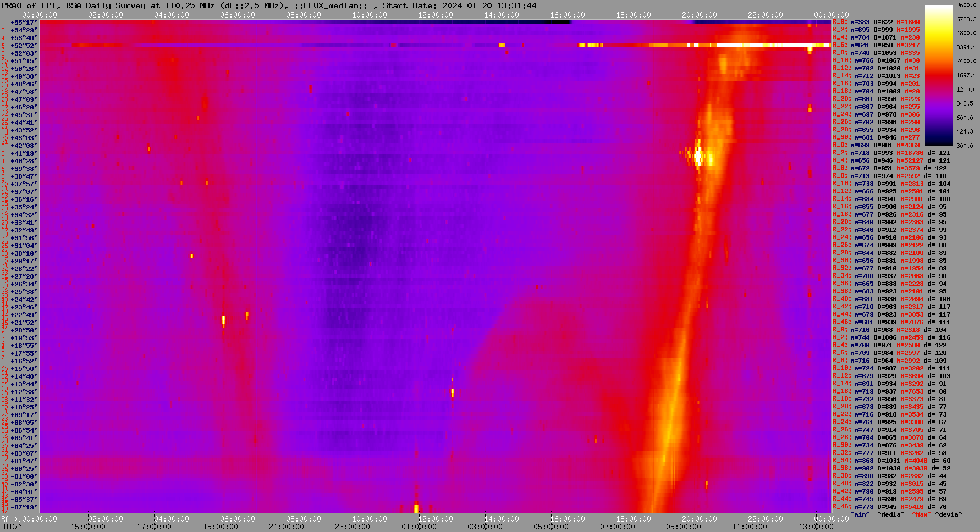980x532 pixels.
Task: Click stats row 'm=699 D=981 M=4369'
Action: 876,145
